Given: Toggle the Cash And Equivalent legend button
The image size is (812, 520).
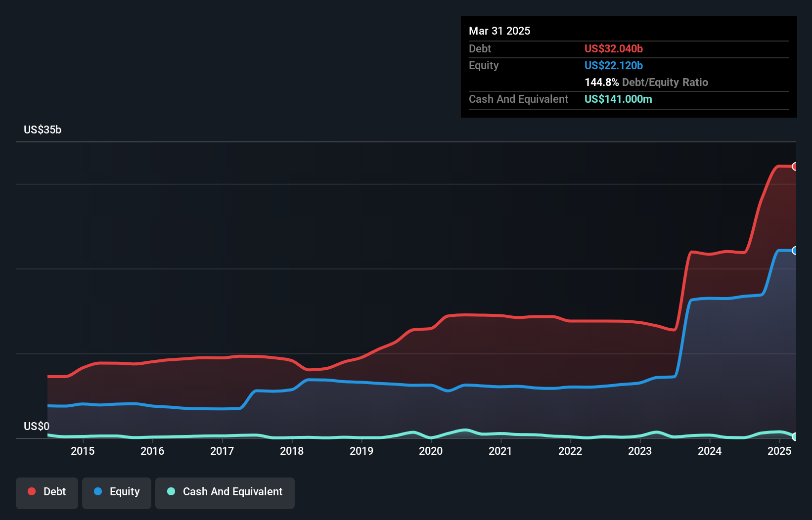Looking at the screenshot, I should coord(225,493).
